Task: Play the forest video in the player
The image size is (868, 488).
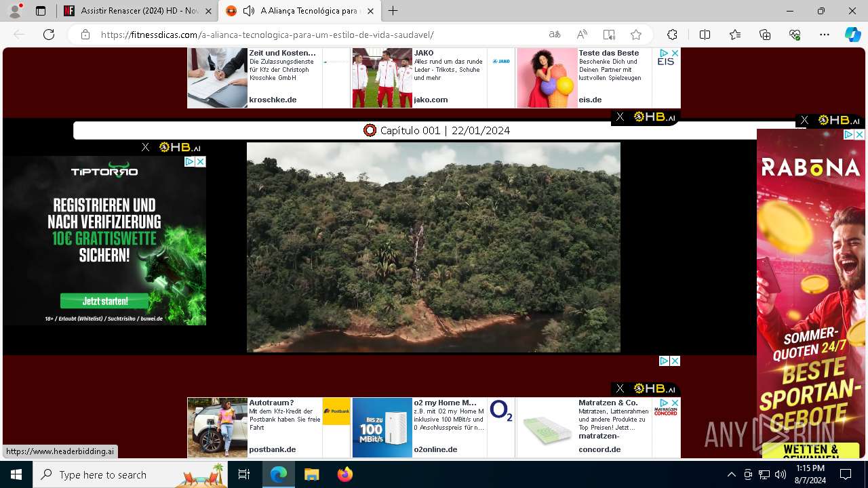Action: click(x=433, y=247)
